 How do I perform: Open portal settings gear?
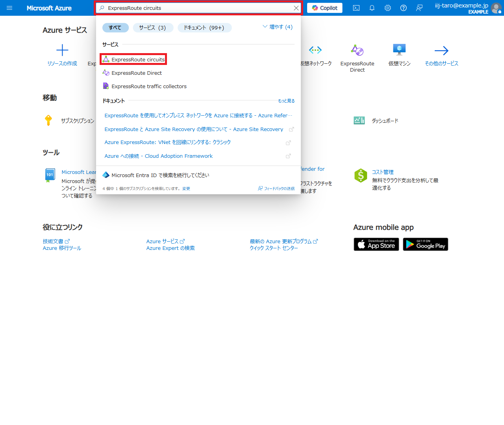click(388, 8)
